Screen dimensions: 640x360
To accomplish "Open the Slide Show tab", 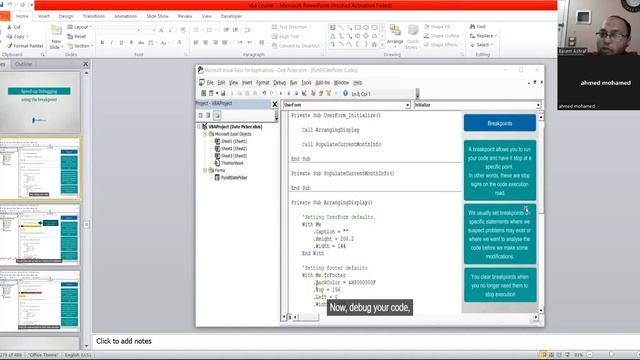I will pyautogui.click(x=158, y=16).
